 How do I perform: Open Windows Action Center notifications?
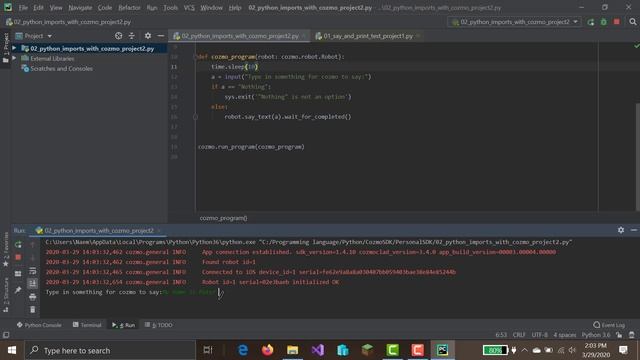coord(623,350)
